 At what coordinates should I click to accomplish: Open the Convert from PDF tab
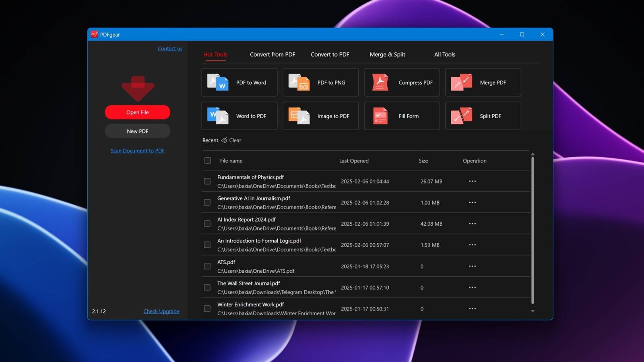272,54
